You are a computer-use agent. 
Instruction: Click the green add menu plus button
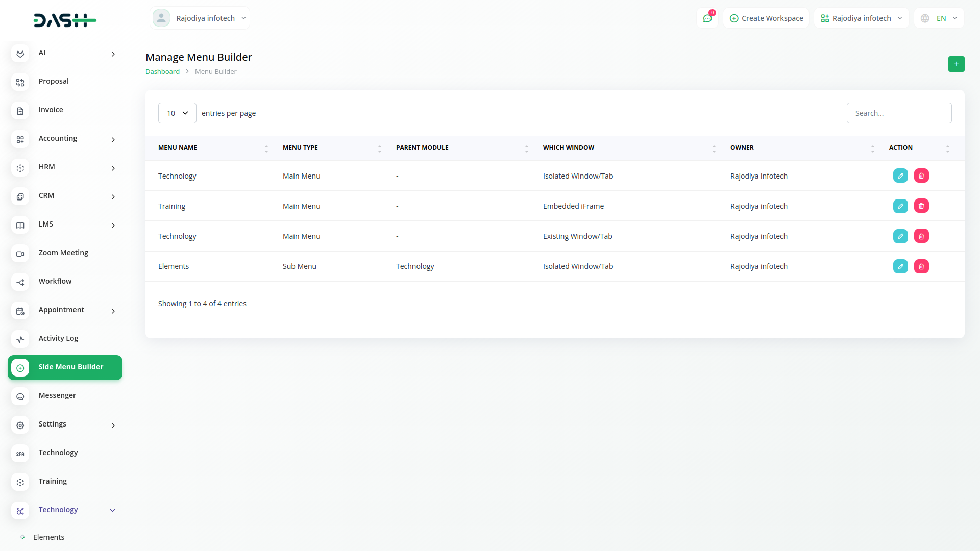pos(956,64)
